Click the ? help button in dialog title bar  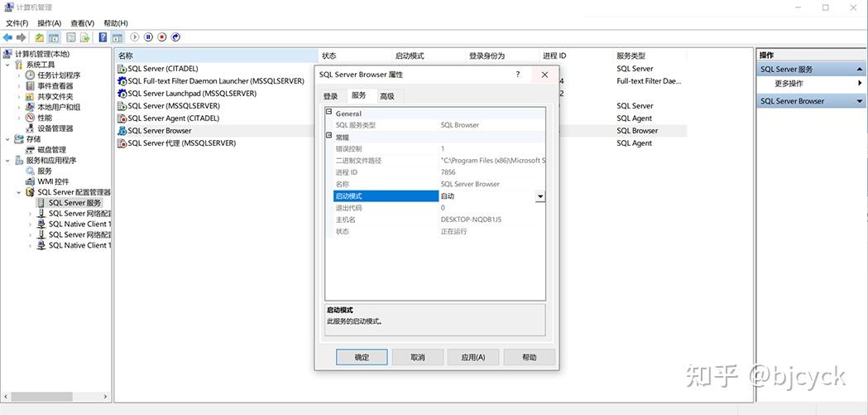(518, 75)
